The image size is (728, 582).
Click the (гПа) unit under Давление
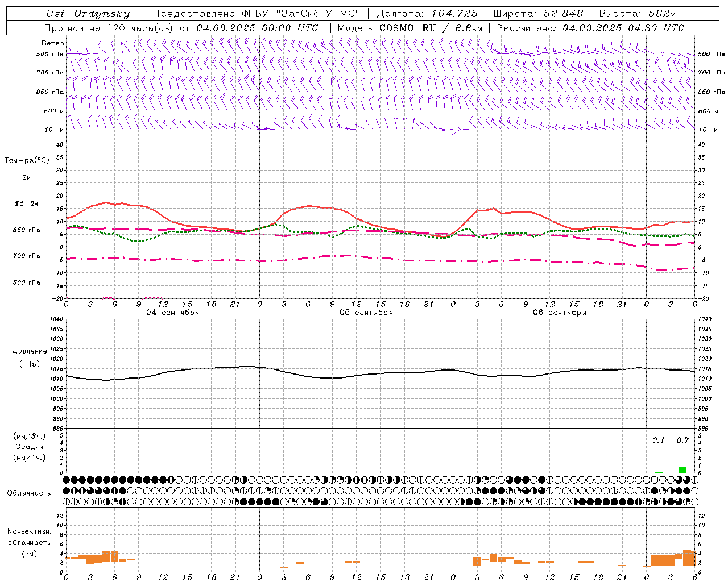point(30,364)
